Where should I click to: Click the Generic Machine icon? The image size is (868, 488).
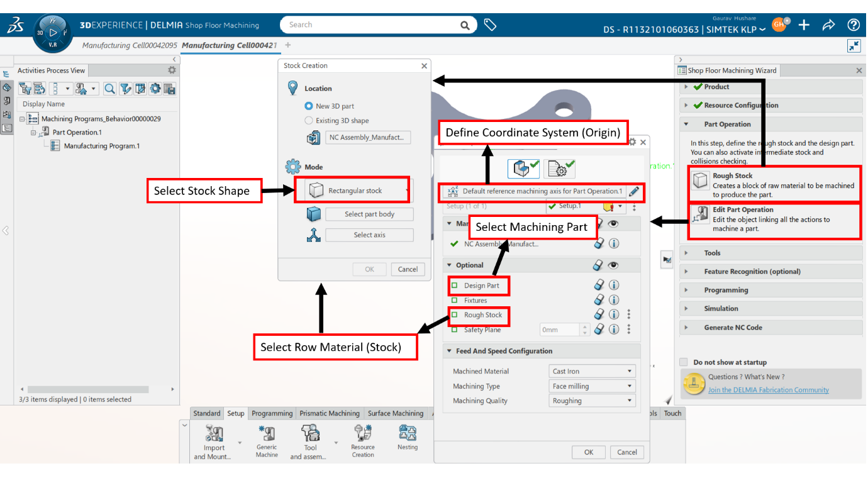point(267,433)
